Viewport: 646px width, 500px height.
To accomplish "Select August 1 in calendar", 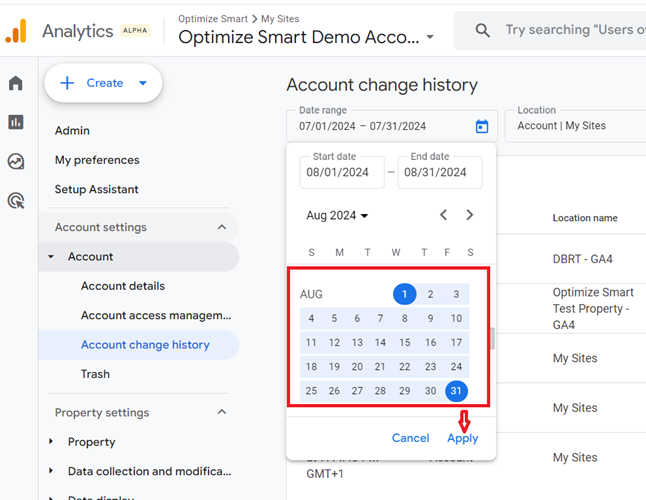I will [x=405, y=294].
